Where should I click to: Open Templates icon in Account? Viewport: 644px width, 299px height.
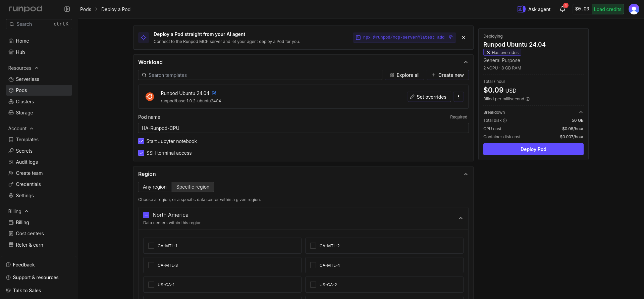pyautogui.click(x=11, y=140)
